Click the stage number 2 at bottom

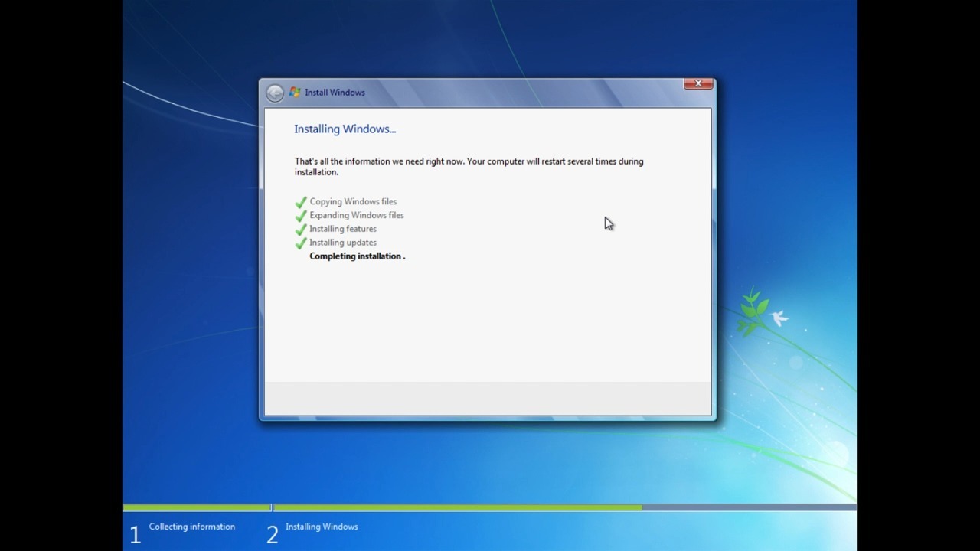point(272,534)
